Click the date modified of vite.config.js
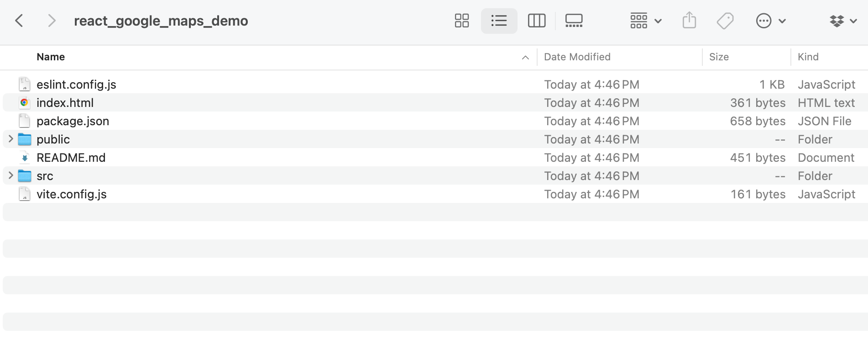The image size is (868, 340). pyautogui.click(x=591, y=194)
